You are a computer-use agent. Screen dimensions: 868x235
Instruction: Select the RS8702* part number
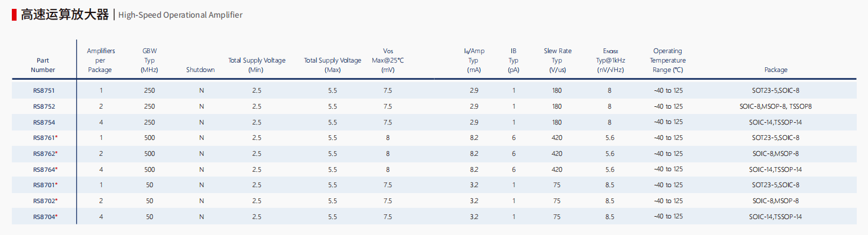pos(46,201)
